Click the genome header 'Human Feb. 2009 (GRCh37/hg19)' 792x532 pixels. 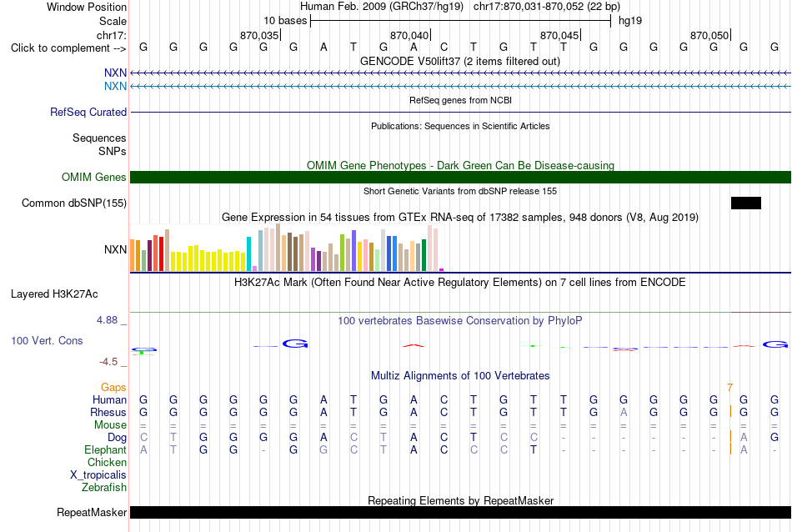click(x=381, y=7)
